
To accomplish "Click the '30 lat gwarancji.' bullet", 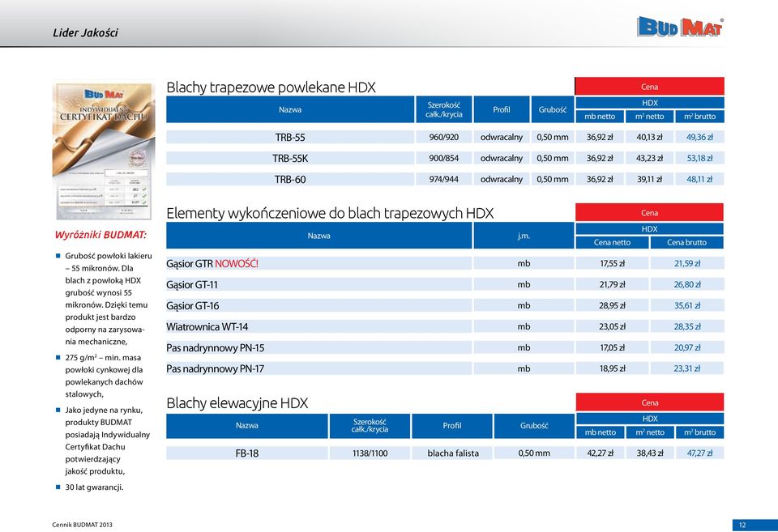I will click(94, 487).
